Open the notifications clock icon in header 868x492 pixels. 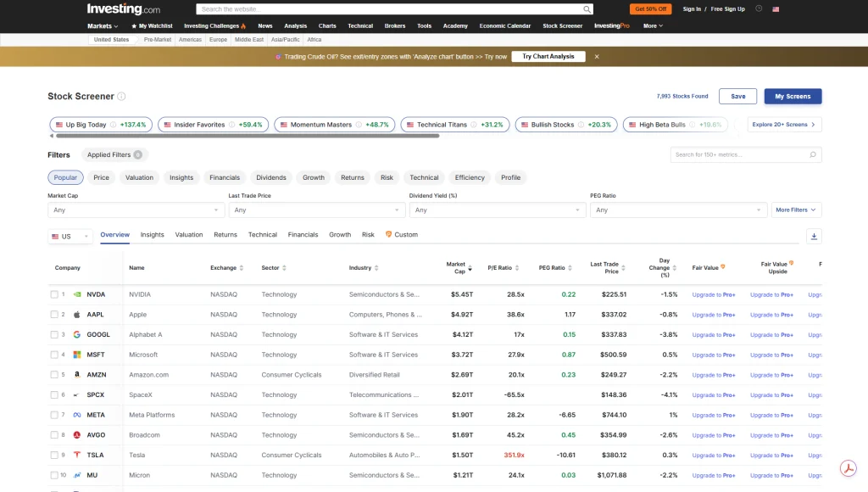759,8
